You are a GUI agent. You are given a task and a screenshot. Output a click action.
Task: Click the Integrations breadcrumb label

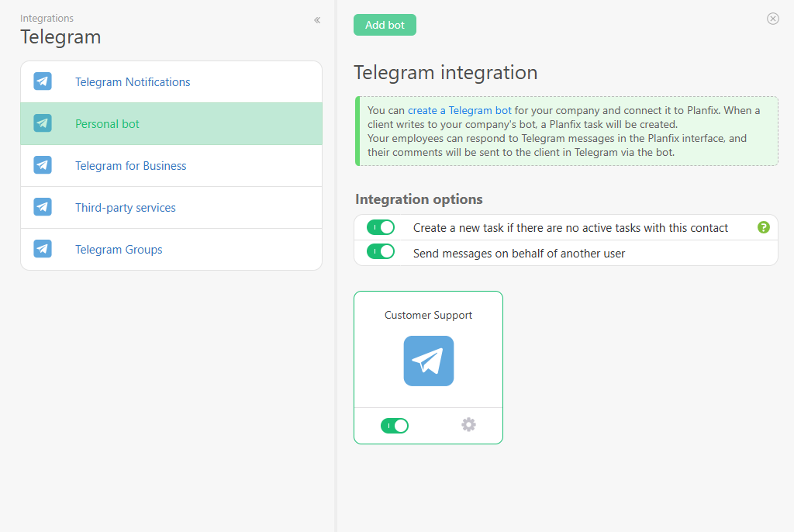point(47,19)
